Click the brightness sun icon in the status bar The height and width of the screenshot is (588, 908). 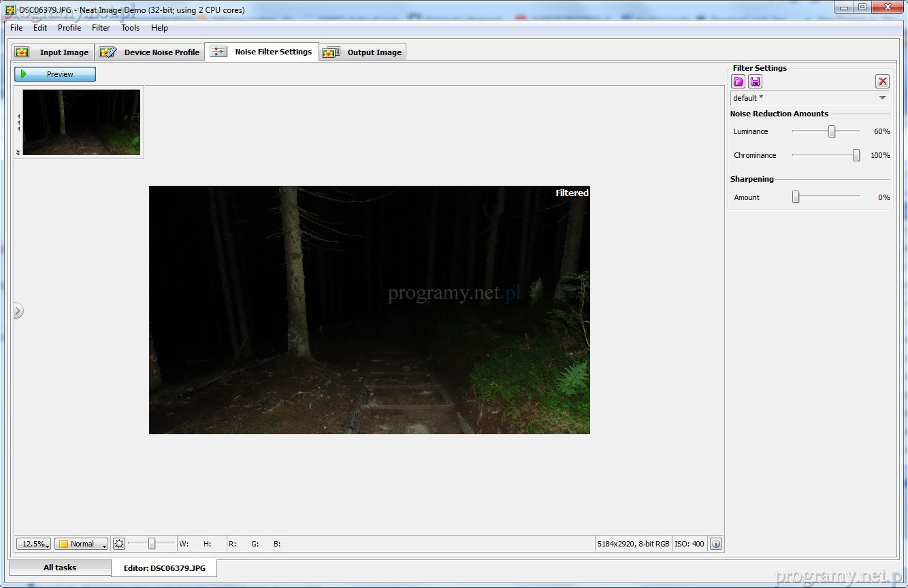(119, 544)
